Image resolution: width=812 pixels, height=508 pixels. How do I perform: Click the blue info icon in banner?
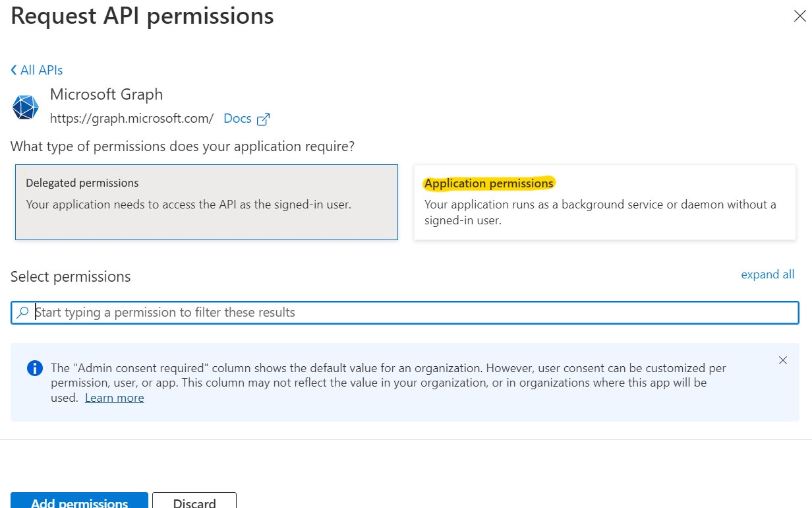tap(34, 368)
